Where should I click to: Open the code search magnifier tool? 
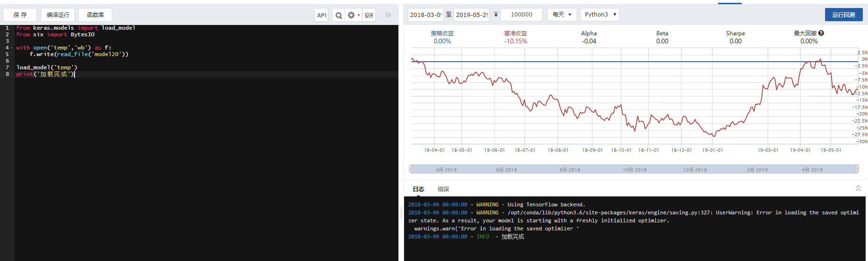point(339,15)
